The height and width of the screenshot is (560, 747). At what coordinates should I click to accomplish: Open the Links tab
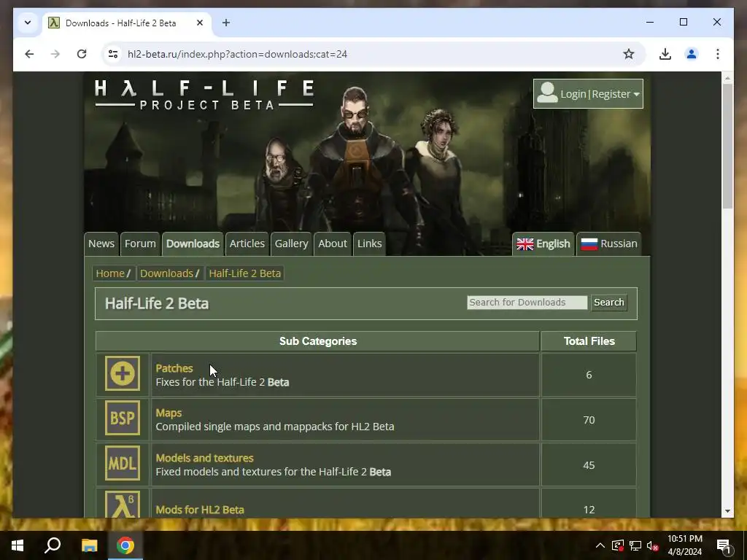pyautogui.click(x=370, y=244)
